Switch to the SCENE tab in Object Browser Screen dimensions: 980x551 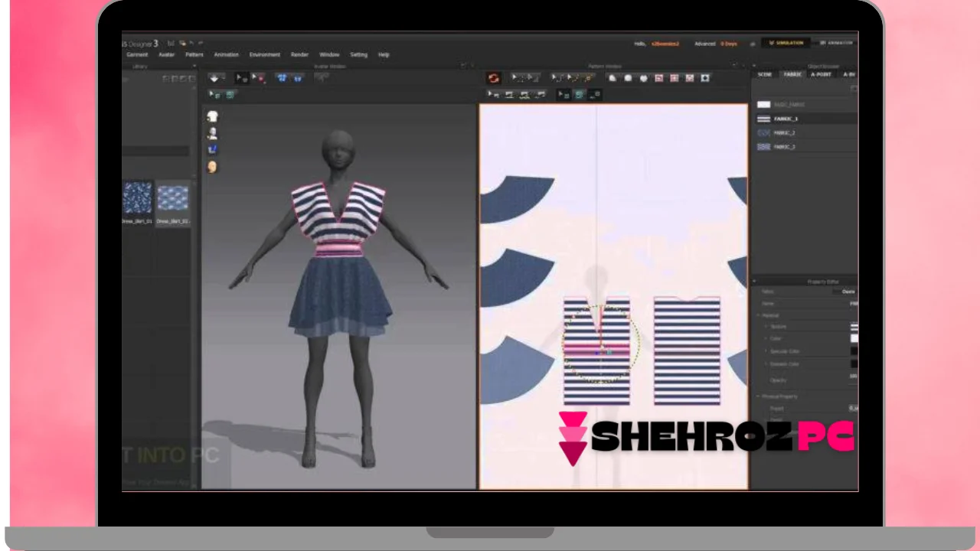tap(765, 74)
